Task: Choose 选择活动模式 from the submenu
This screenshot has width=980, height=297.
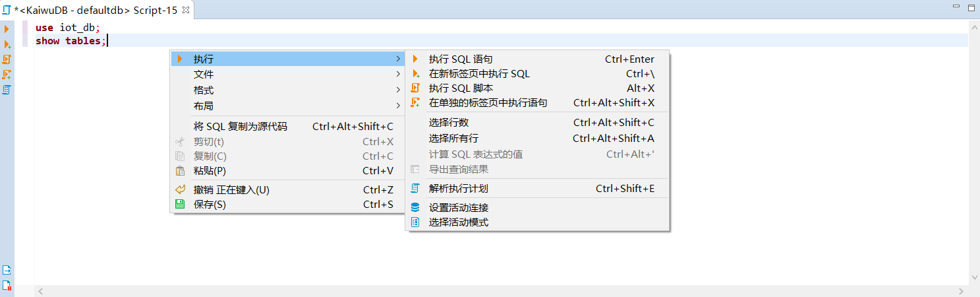Action: coord(458,222)
